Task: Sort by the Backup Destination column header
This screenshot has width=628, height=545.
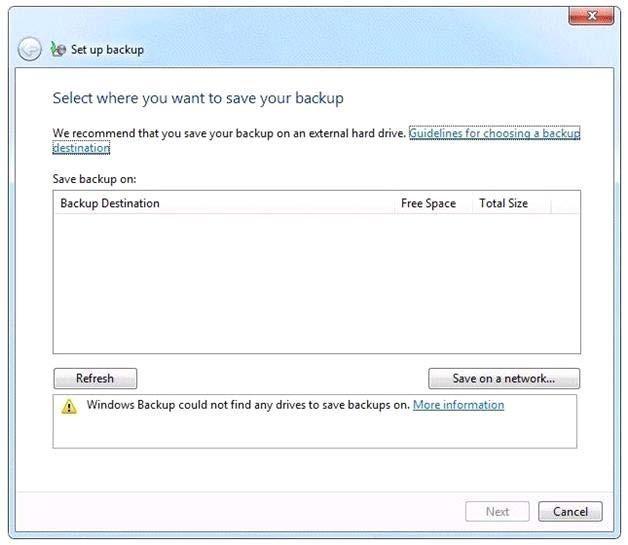Action: point(225,203)
